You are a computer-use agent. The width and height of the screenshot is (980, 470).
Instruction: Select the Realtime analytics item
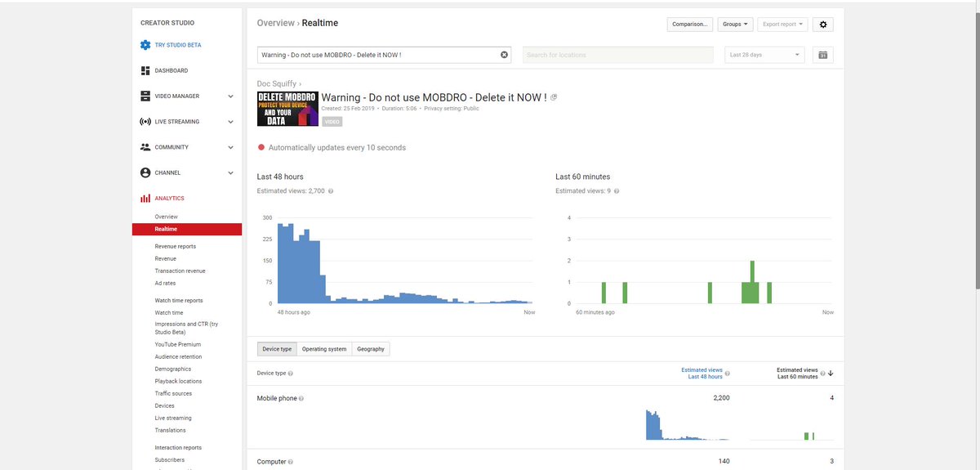187,229
